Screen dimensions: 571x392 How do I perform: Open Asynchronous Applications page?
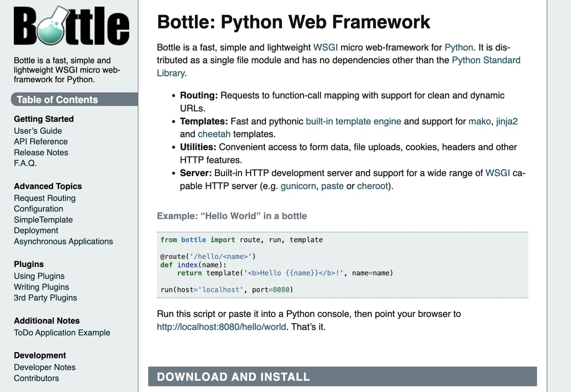(x=63, y=241)
